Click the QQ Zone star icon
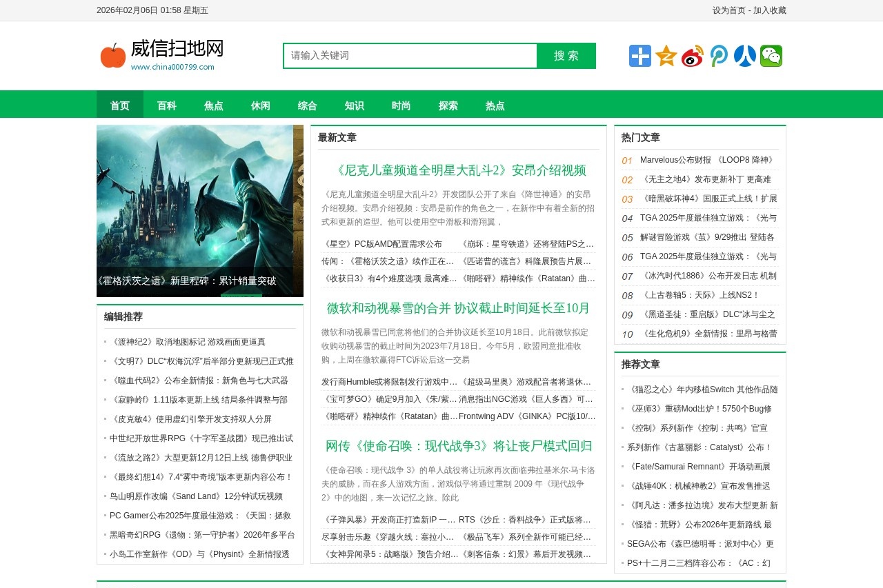This screenshot has width=883, height=588. [666, 56]
